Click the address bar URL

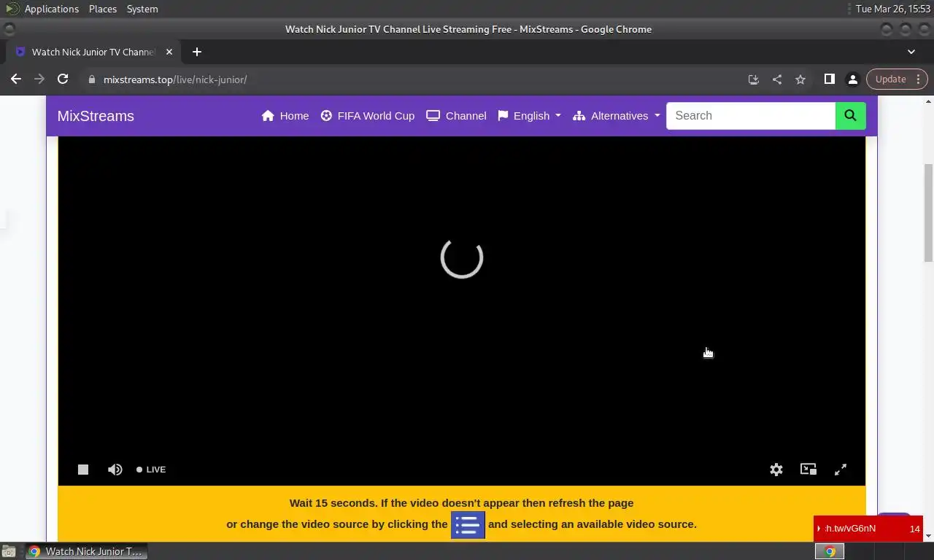pyautogui.click(x=175, y=79)
